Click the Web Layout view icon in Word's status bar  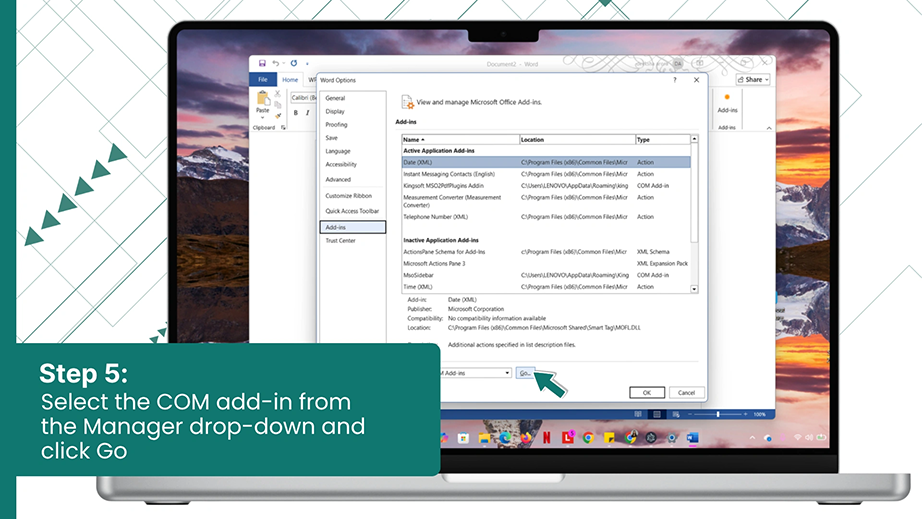point(676,414)
